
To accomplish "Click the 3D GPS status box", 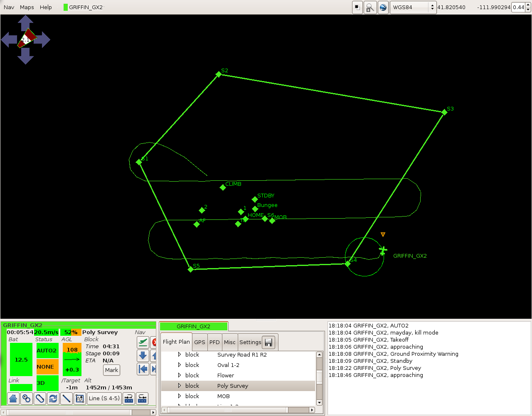I will pos(47,383).
